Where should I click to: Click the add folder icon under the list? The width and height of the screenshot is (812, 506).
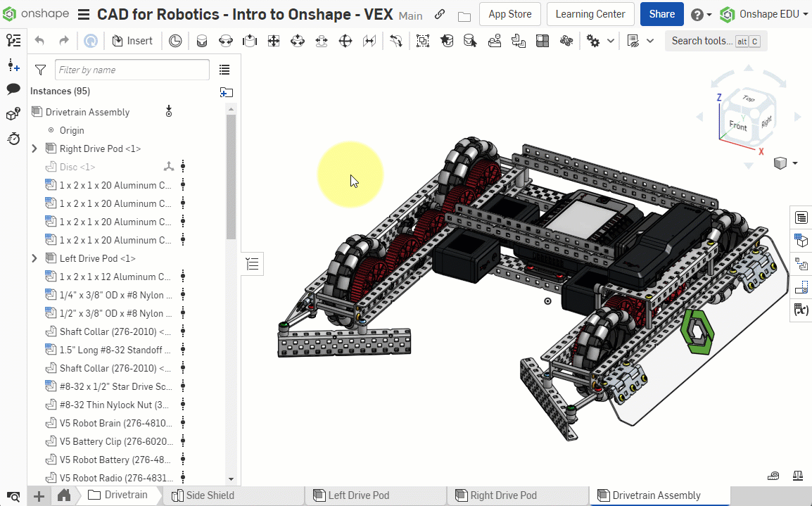pos(226,92)
